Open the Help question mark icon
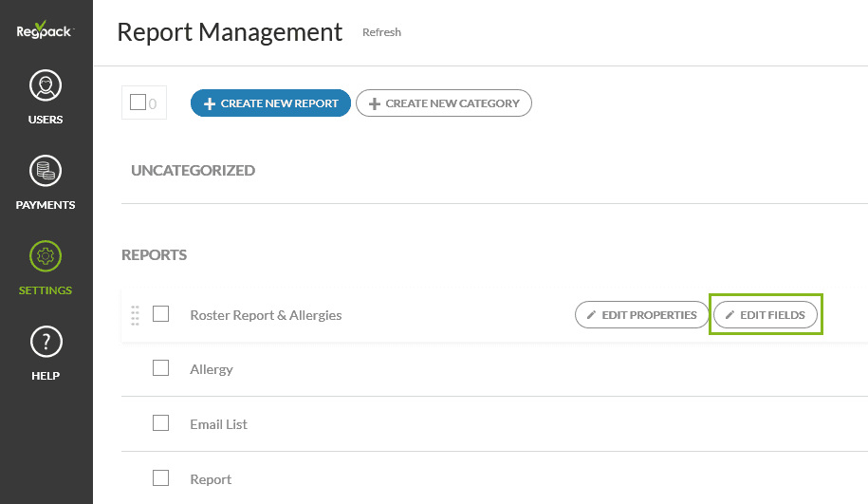This screenshot has height=504, width=868. point(46,342)
